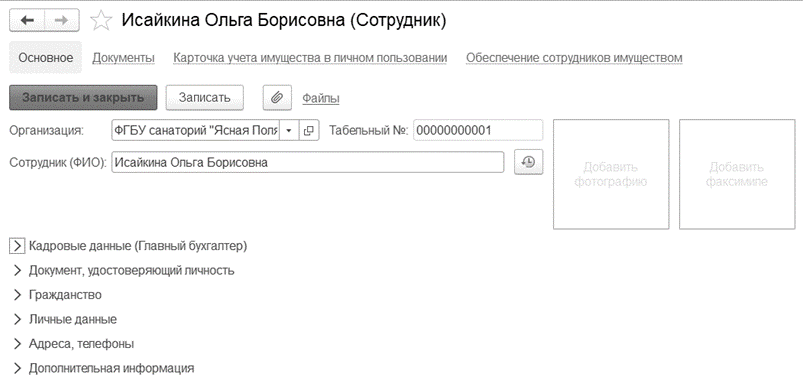Viewport: 803px width, 390px height.
Task: Add to favorites with the star icon
Action: click(x=101, y=21)
